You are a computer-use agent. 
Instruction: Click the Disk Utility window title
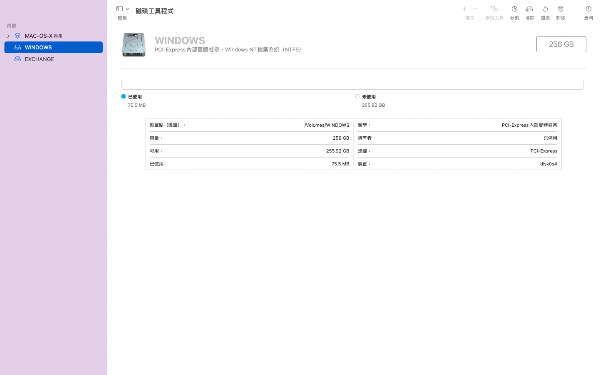point(155,11)
